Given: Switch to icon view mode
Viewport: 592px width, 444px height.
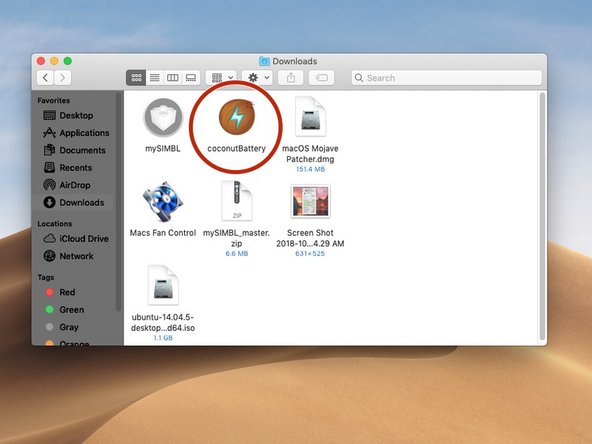Looking at the screenshot, I should pos(136,78).
